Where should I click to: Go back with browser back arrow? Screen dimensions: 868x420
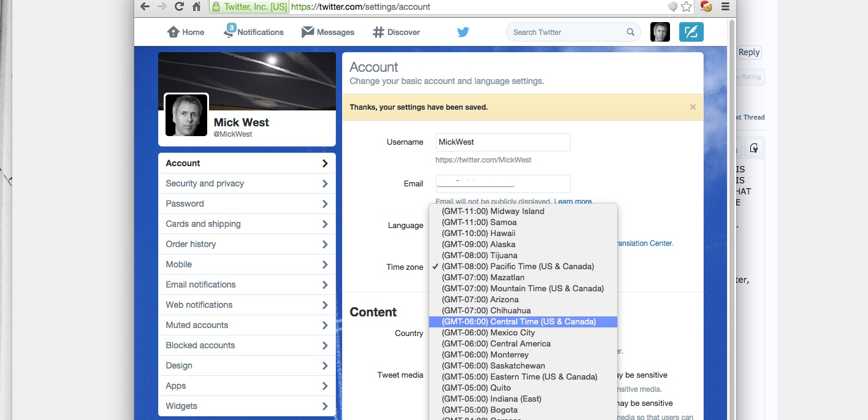pyautogui.click(x=145, y=7)
